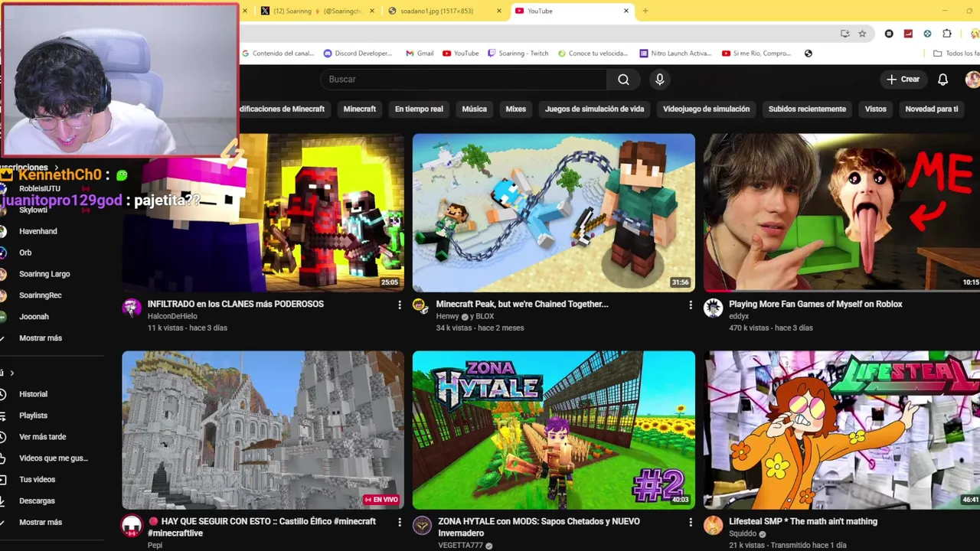980x551 pixels.
Task: Open Soarinng - Twitch bookmark
Action: (518, 54)
